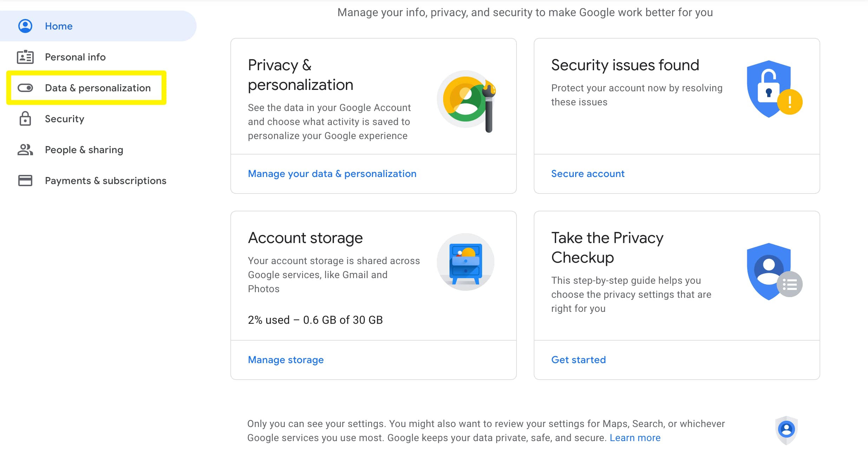Select Security in the navigation sidebar

(x=65, y=119)
